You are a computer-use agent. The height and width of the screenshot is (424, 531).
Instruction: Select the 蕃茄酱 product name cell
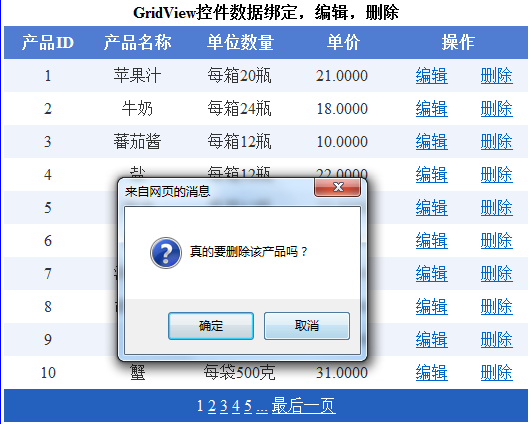point(137,142)
